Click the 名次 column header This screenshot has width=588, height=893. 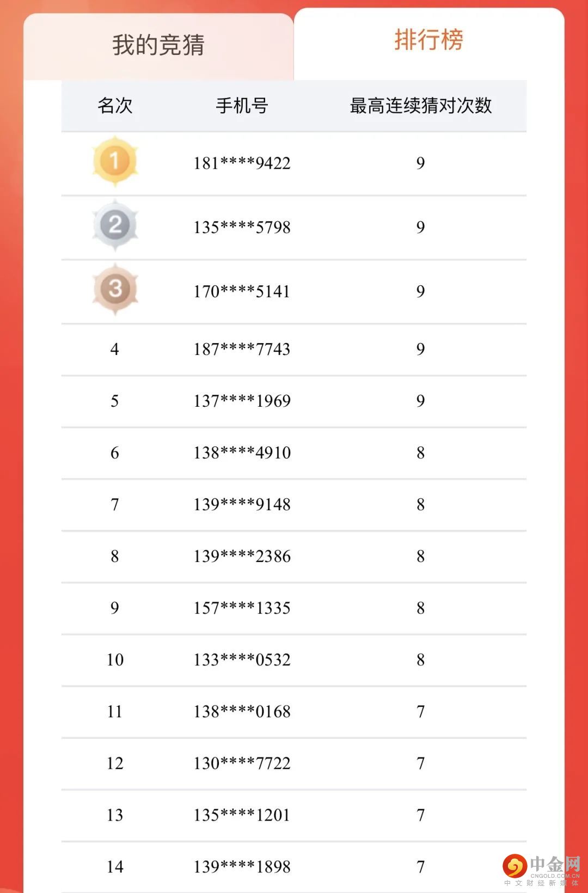pyautogui.click(x=115, y=106)
